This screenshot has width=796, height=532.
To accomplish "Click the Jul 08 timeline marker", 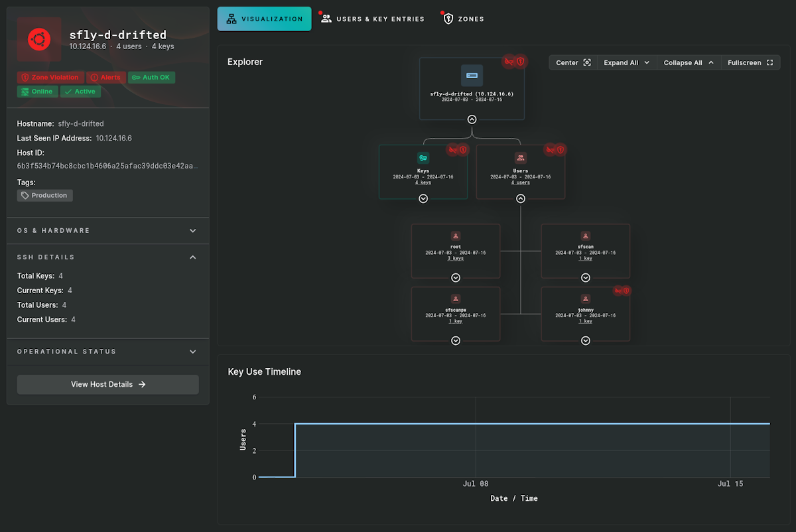I will pos(476,484).
